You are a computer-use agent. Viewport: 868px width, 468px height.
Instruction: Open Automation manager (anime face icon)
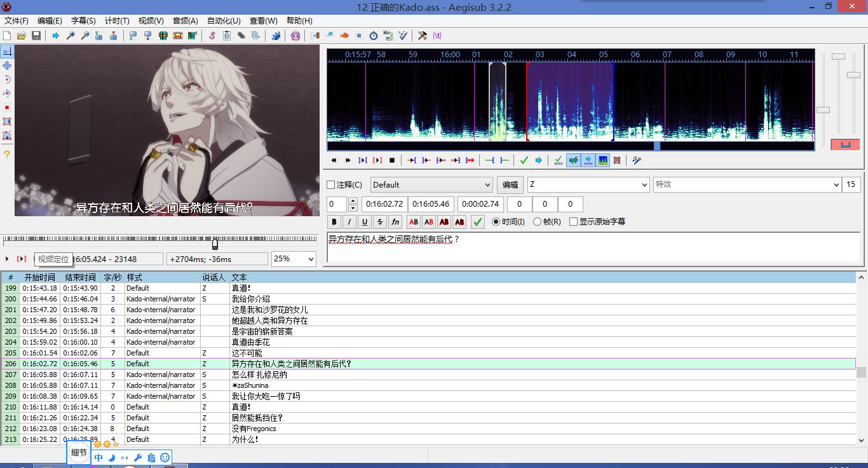click(x=295, y=36)
